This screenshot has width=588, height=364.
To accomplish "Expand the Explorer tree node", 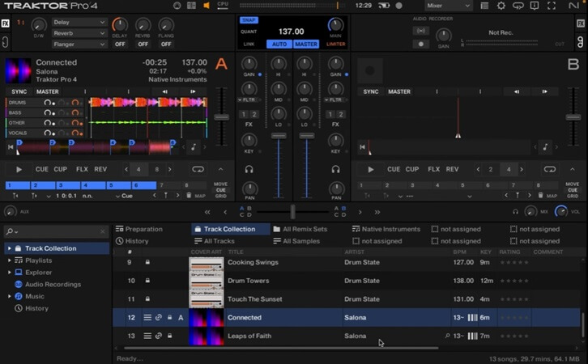I will 10,273.
